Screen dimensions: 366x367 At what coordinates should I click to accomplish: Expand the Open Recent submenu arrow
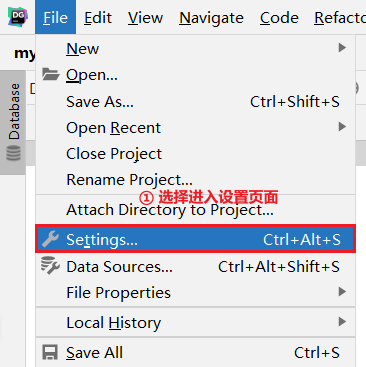pyautogui.click(x=342, y=127)
